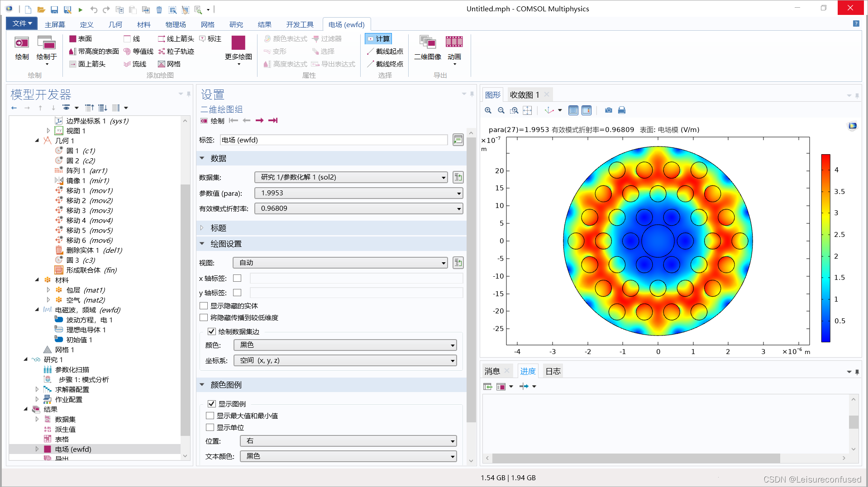Open the 文件 menu
This screenshot has height=487, width=868.
[x=22, y=24]
